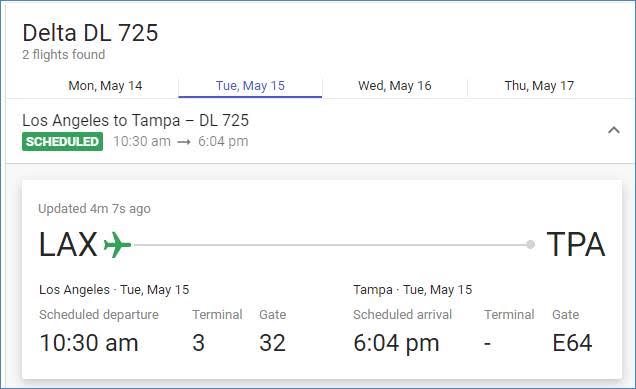
Task: Click the 10:30 am scheduled departure time
Action: [x=89, y=343]
